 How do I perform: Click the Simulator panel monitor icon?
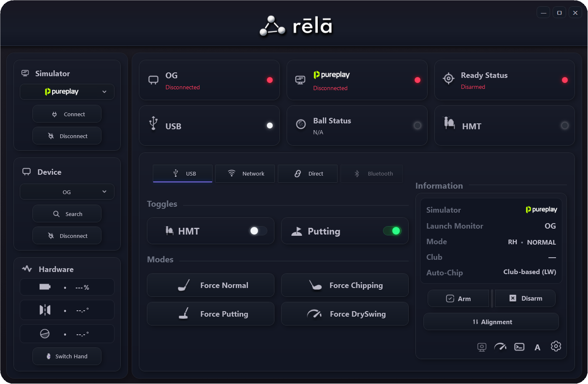[25, 73]
